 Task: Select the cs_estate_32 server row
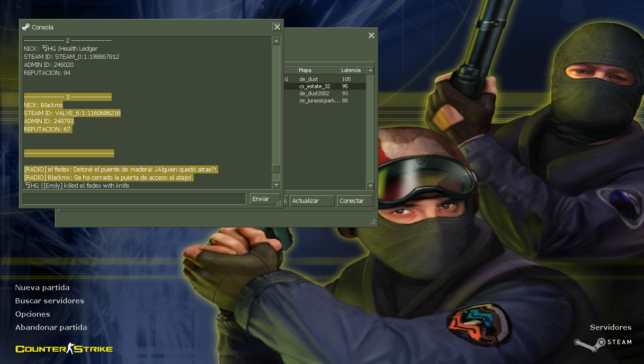coord(324,86)
